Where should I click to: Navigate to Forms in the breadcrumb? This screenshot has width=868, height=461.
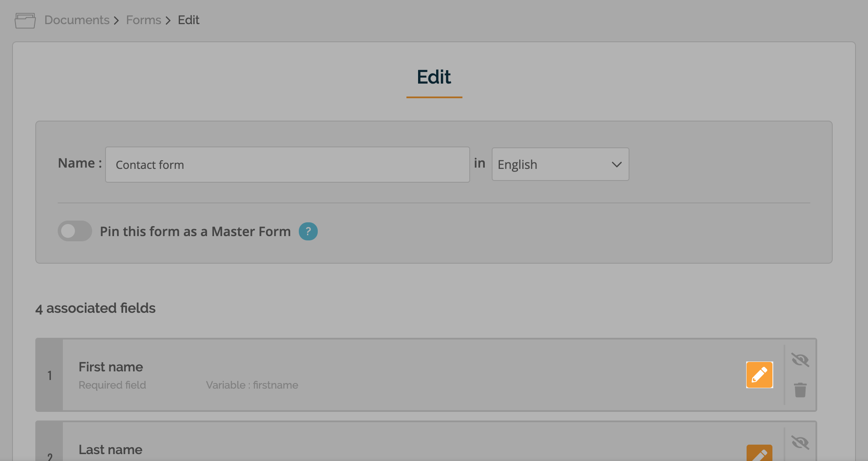(x=143, y=20)
